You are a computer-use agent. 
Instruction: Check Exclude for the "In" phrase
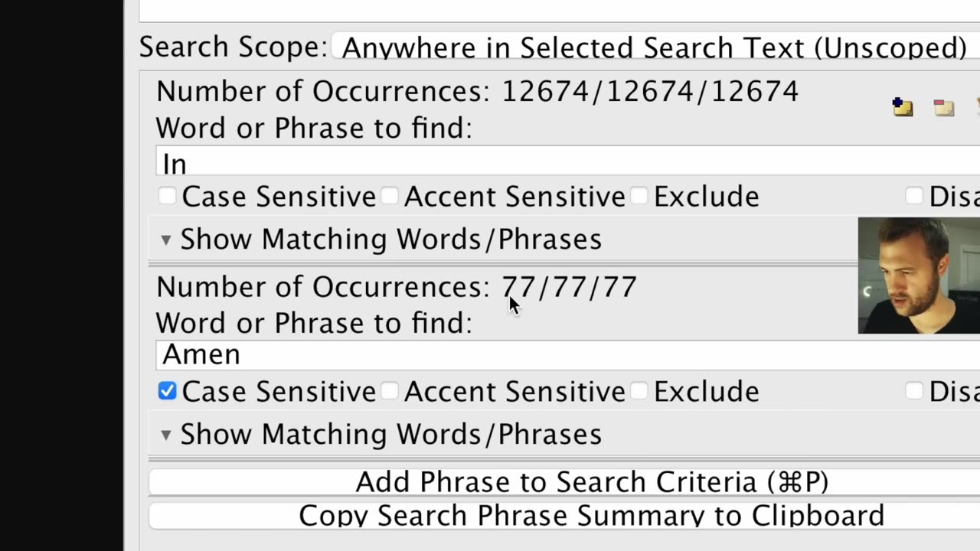(x=639, y=197)
